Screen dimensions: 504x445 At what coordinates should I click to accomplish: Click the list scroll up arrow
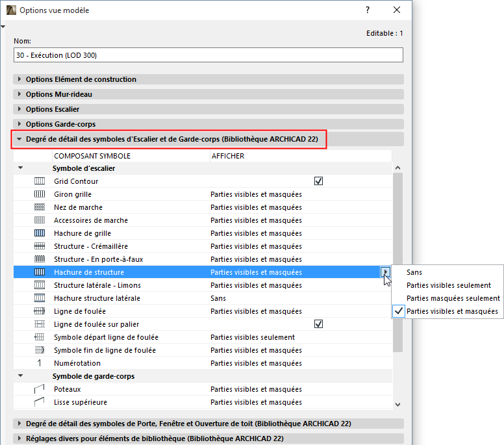(x=398, y=168)
